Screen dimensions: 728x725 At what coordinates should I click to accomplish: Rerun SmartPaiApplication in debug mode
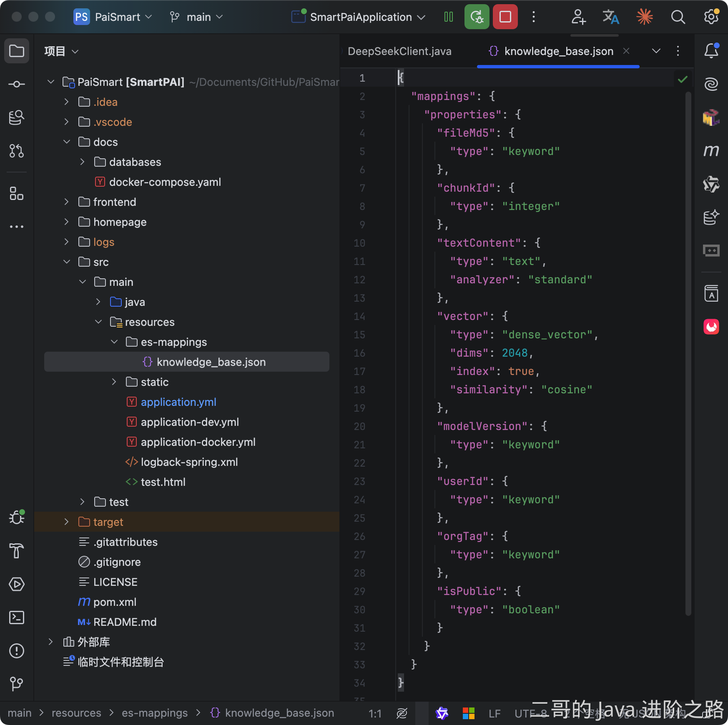click(x=477, y=17)
